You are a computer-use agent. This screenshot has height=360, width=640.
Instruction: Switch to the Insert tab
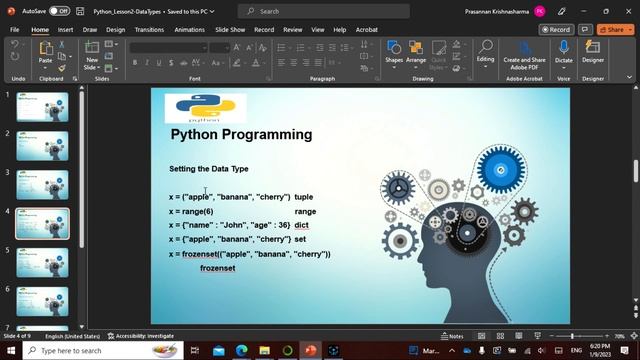65,30
